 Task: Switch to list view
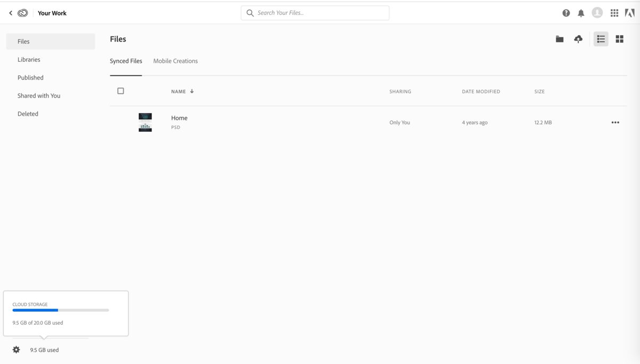coord(601,39)
